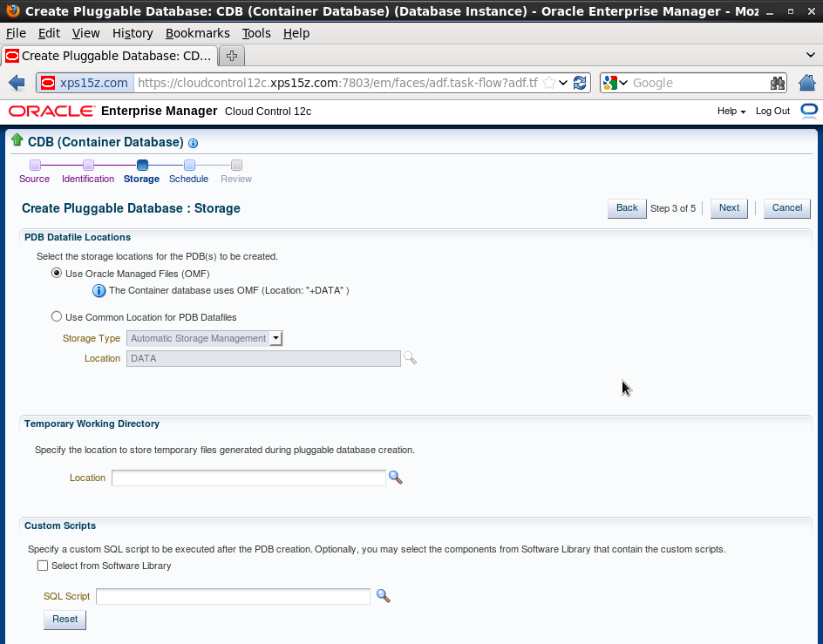Click the reload page icon in the URL bar
This screenshot has height=644, width=823.
coord(580,83)
